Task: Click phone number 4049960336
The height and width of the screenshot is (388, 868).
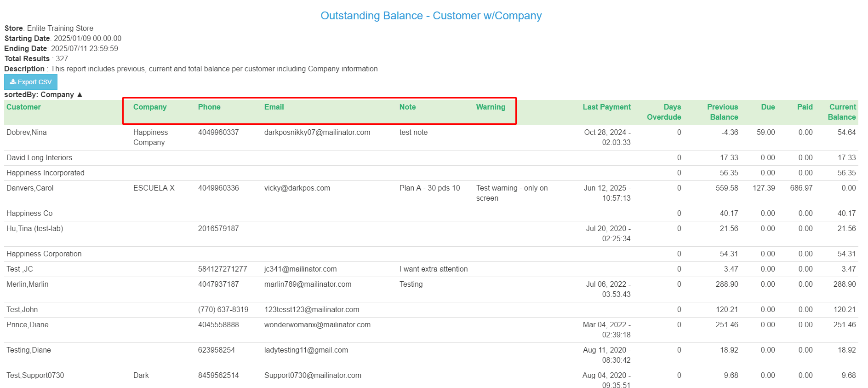Action: [x=218, y=188]
